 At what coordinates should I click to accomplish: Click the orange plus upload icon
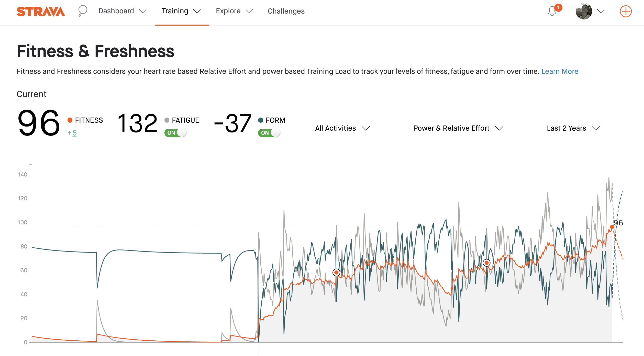(x=626, y=11)
